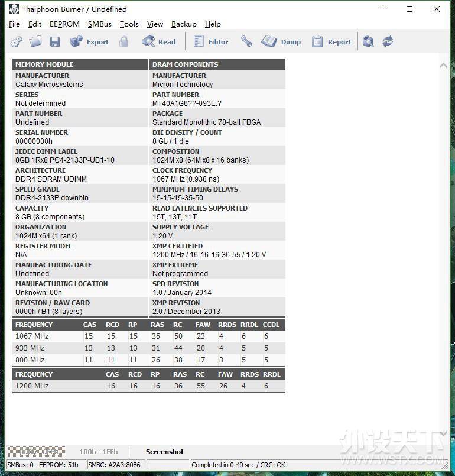Select the Screenshot tab
Image resolution: width=455 pixels, height=476 pixels.
[x=165, y=452]
